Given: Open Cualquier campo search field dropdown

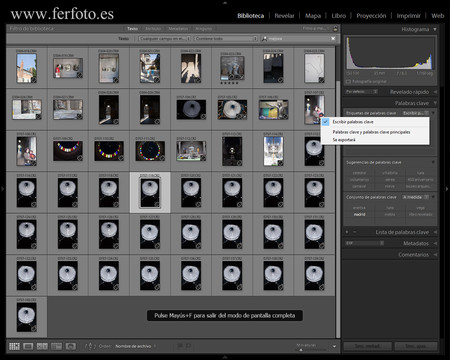Looking at the screenshot, I should click(164, 39).
